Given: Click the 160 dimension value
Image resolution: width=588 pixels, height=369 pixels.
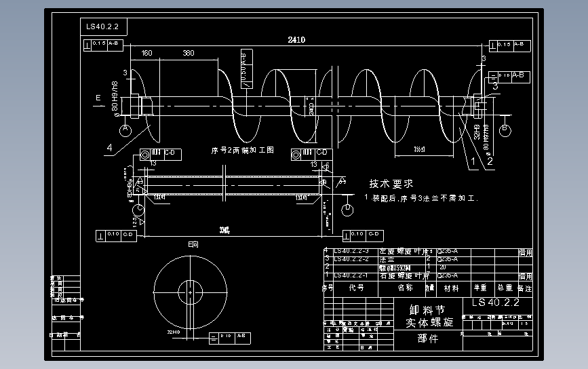Looking at the screenshot, I should [x=147, y=53].
